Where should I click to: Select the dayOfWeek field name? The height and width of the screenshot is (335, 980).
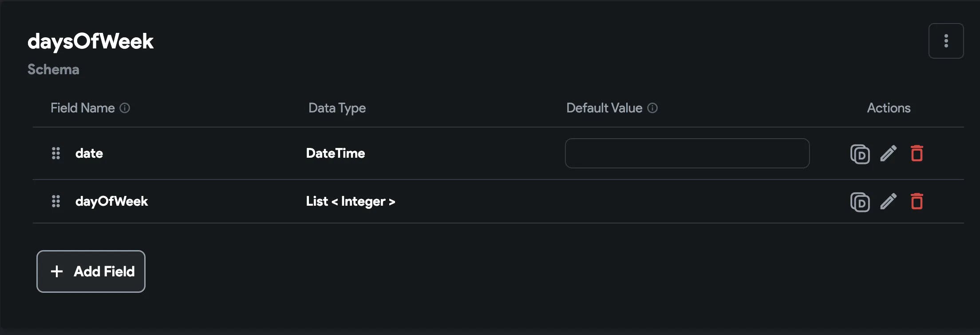click(111, 201)
